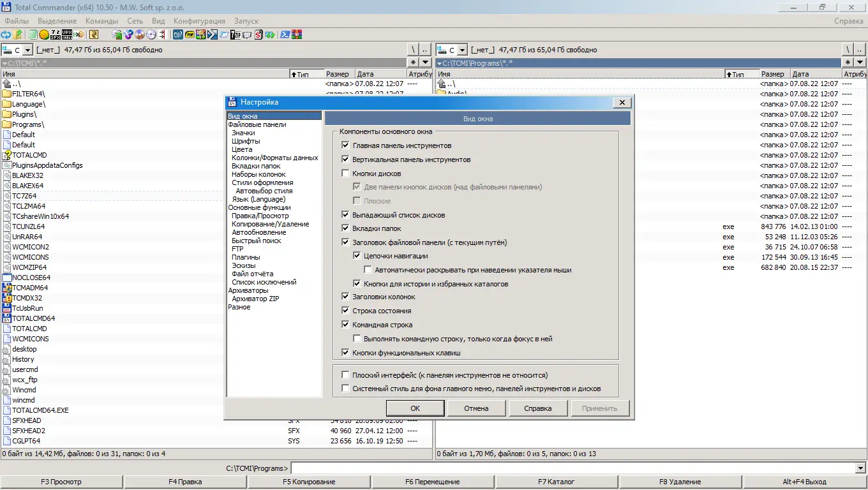
Task: Toggle 'Кнопки функциональных клавиш' checkbox
Action: point(346,353)
